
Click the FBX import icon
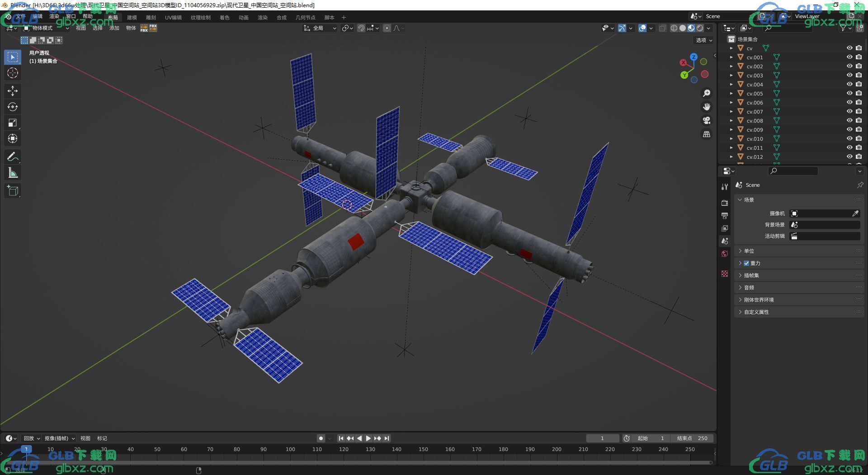(144, 28)
